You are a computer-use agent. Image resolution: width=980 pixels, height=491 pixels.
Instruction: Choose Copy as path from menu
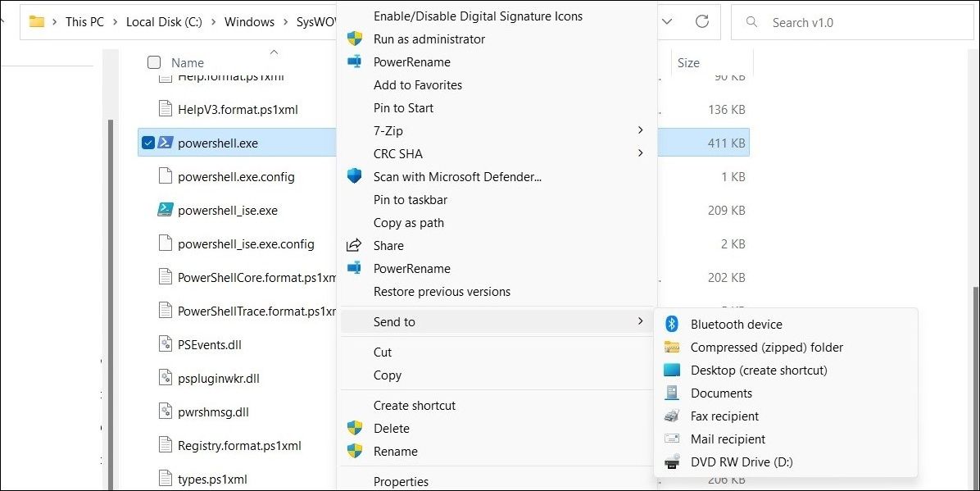pyautogui.click(x=409, y=222)
